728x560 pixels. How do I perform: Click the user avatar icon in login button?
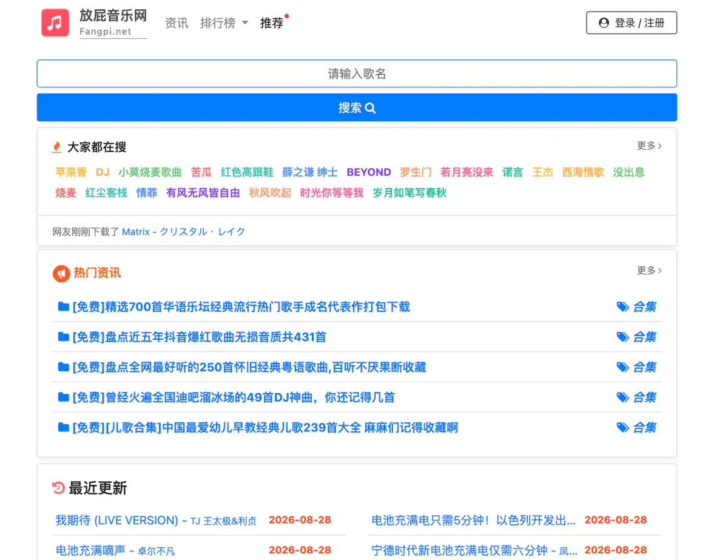pos(604,23)
